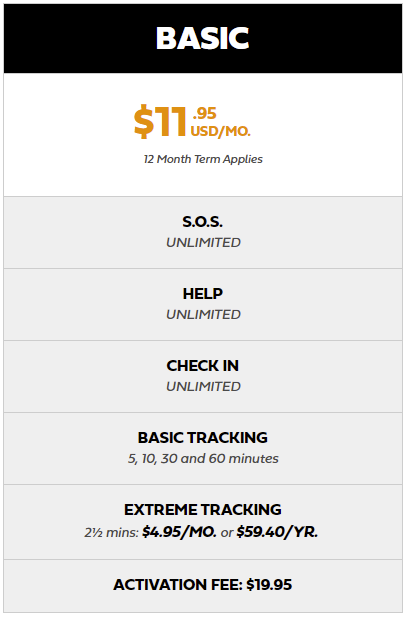Select the CHECK IN feature heading

click(x=203, y=366)
